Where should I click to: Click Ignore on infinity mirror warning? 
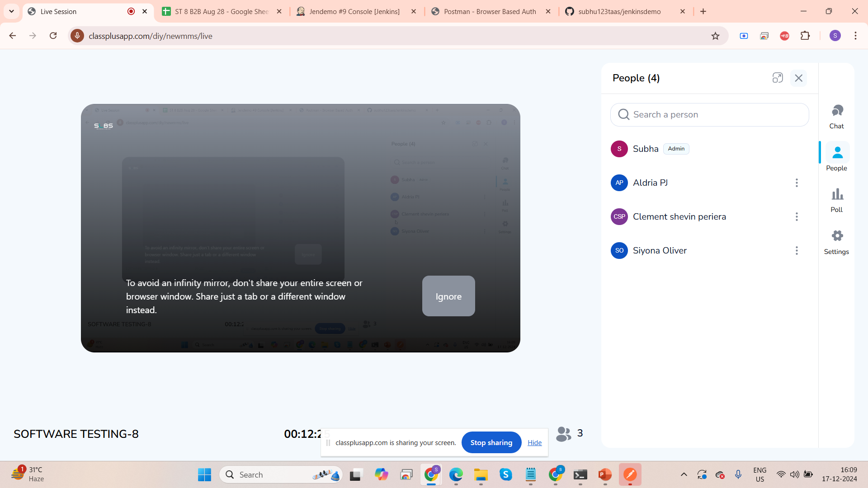448,296
